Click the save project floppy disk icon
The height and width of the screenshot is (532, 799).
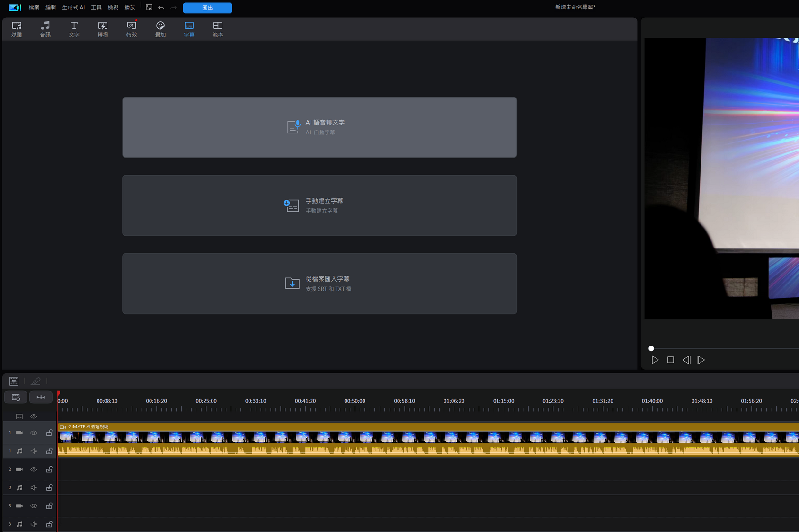point(149,8)
